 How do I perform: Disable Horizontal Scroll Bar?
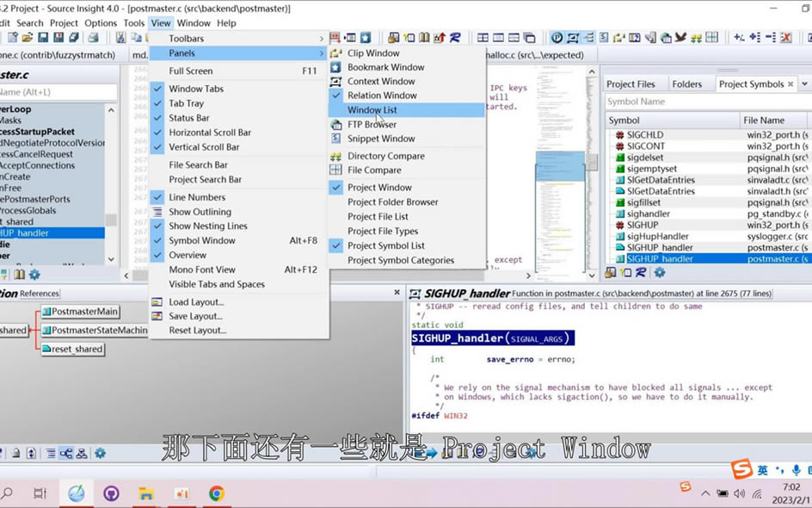239,133
